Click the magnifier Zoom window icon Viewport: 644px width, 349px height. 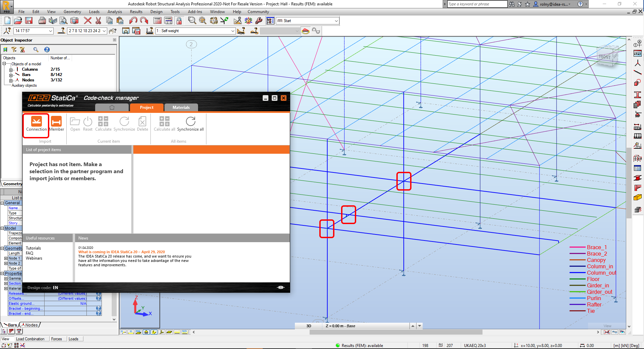(192, 21)
